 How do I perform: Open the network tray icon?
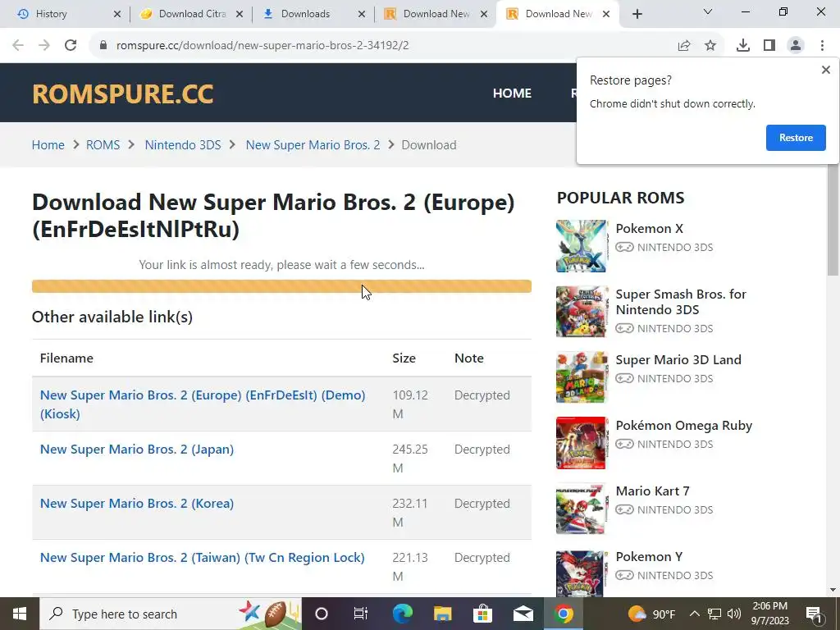[x=714, y=614]
